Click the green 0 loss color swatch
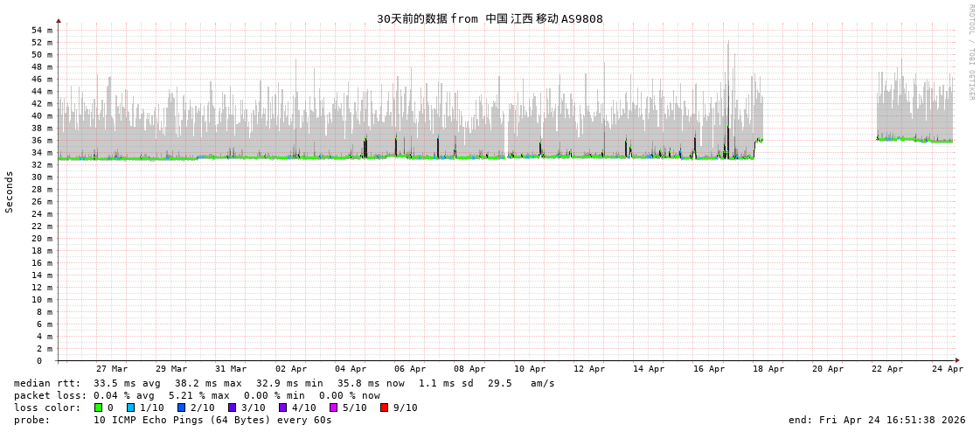This screenshot has width=980, height=432. coord(99,408)
